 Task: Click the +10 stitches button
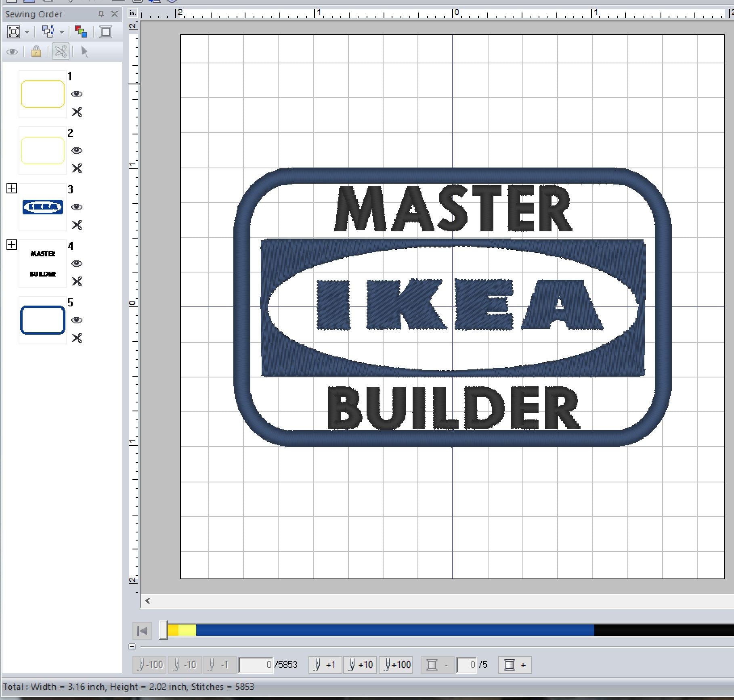[360, 664]
